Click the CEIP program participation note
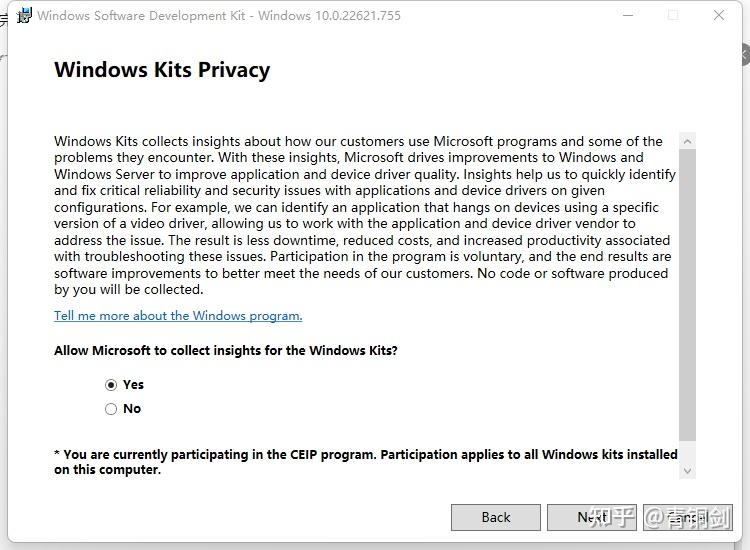The image size is (750, 550). [x=365, y=461]
